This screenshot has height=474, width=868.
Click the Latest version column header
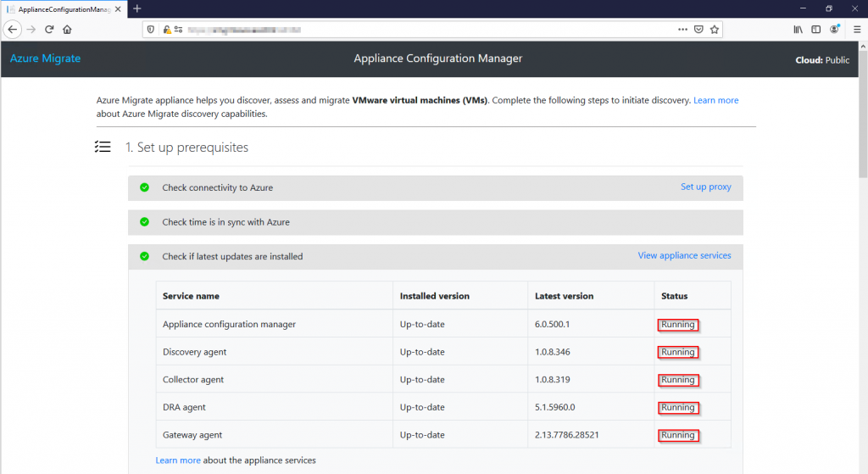coord(564,296)
